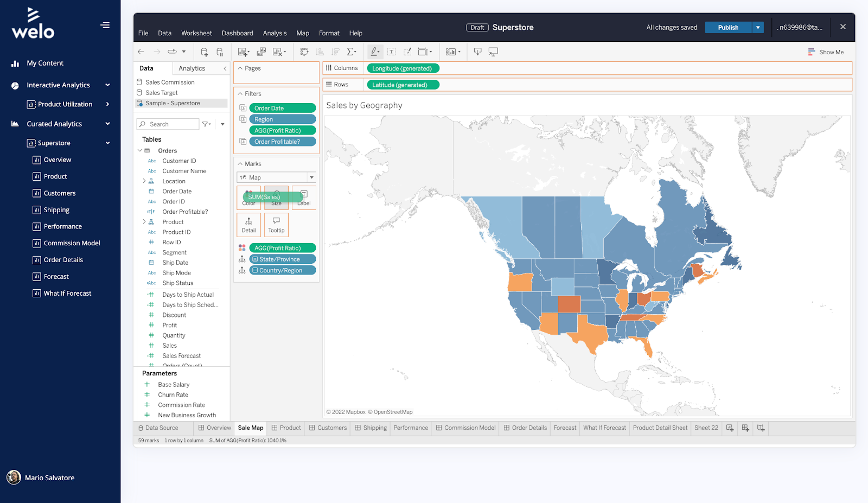Click the Duplicate Sheet toolbar icon
Viewport: 868px width, 503px height.
click(x=261, y=52)
